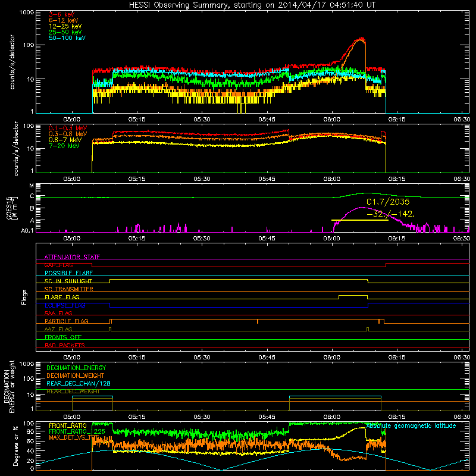This screenshot has width=476, height=476.
Task: Click the HESSI Observing Summary title
Action: click(x=252, y=5)
